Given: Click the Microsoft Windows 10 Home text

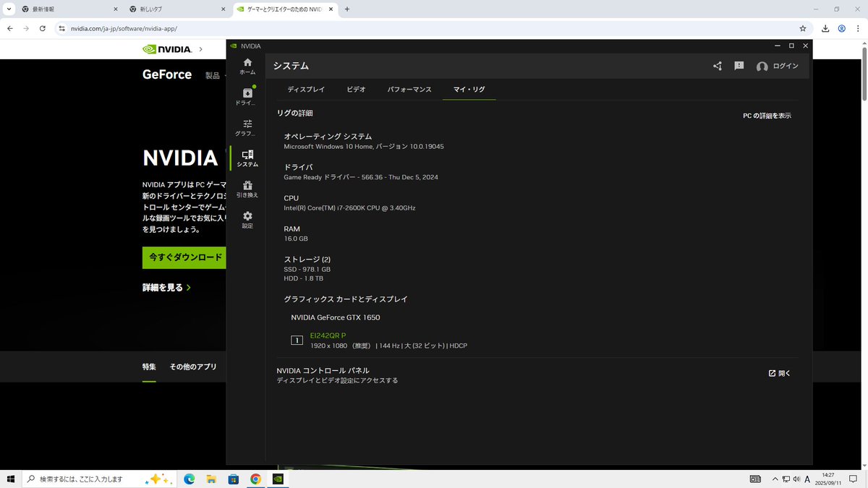Looking at the screenshot, I should (364, 147).
